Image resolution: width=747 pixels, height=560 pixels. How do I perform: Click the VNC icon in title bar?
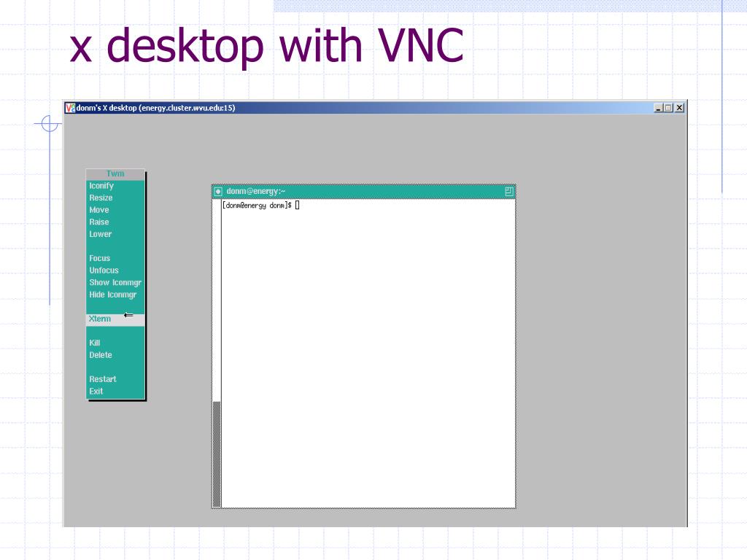[70, 108]
